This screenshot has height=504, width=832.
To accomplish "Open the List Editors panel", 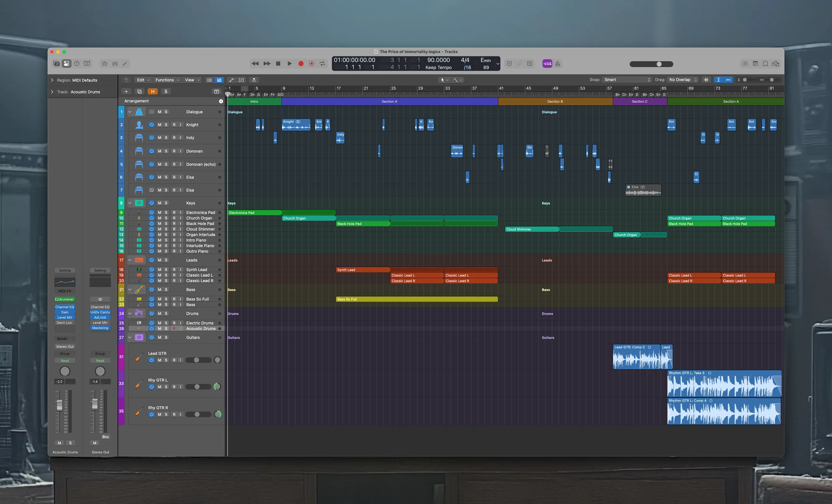I will (x=745, y=64).
